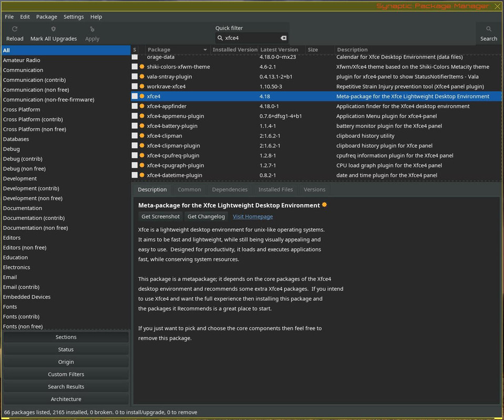Click orange icon beside xfce4-appfinder

pyautogui.click(x=142, y=106)
